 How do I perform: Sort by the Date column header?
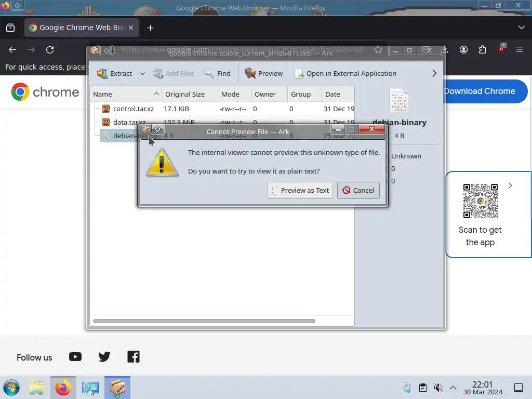[338, 94]
